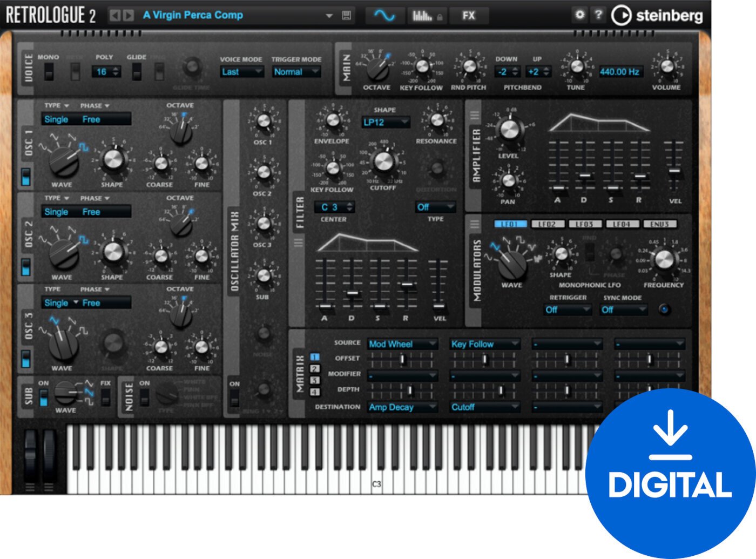This screenshot has width=756, height=559.
Task: Open the FX page
Action: [469, 15]
